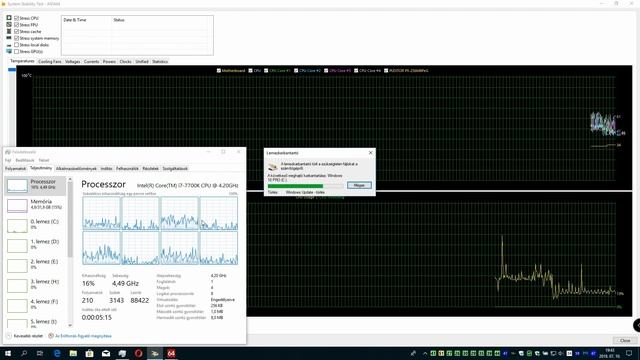Select 2. lemez (E:) in performance list
This screenshot has width=640, height=360.
[x=35, y=265]
